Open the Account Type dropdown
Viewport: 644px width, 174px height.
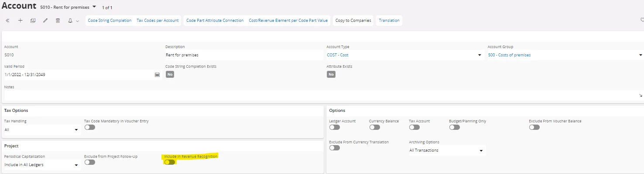point(404,55)
